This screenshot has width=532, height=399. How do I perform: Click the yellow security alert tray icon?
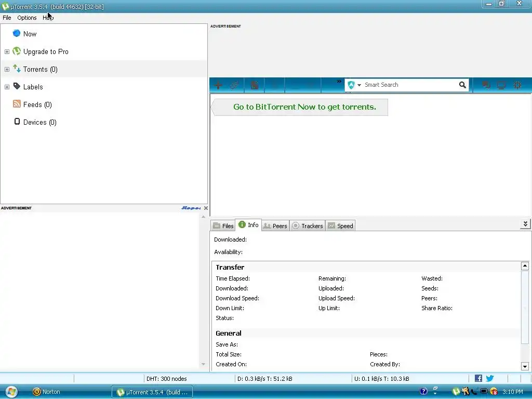[x=494, y=392]
